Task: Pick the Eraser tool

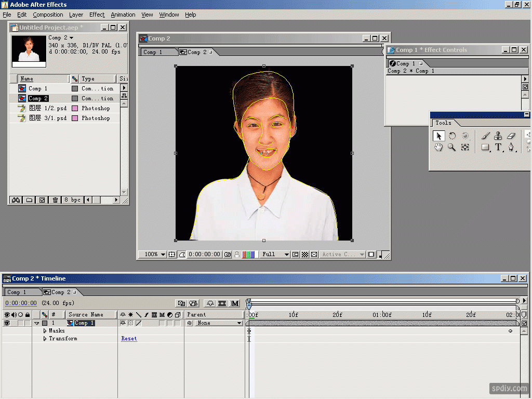Action: pos(511,136)
